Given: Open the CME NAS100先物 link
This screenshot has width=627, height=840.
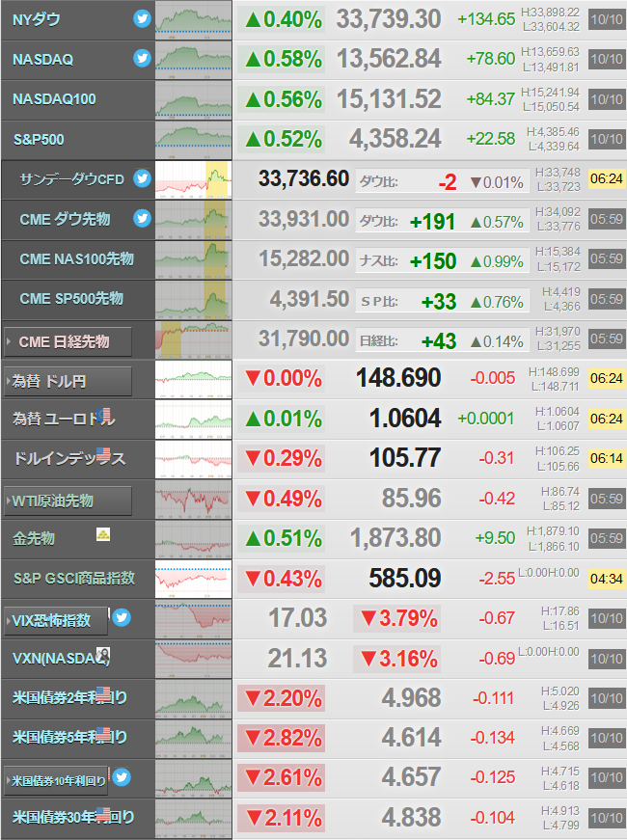Looking at the screenshot, I should 76,258.
